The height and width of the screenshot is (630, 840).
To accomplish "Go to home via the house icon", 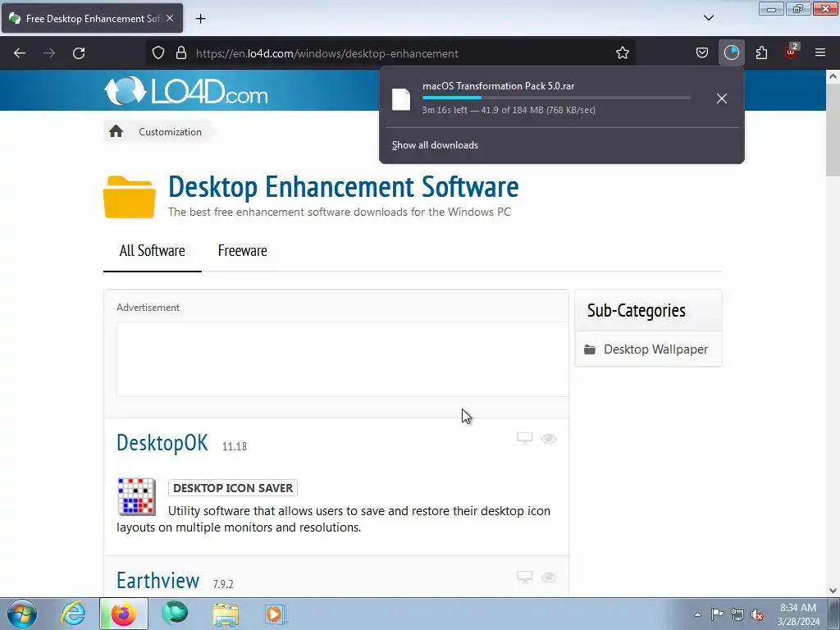I will tap(116, 131).
